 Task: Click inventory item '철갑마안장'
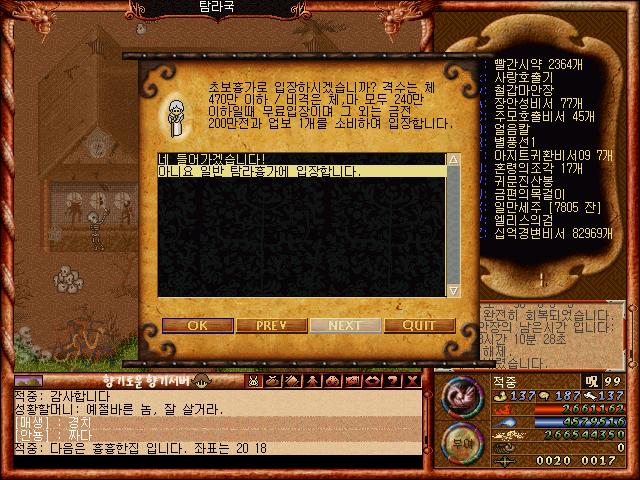[x=524, y=90]
